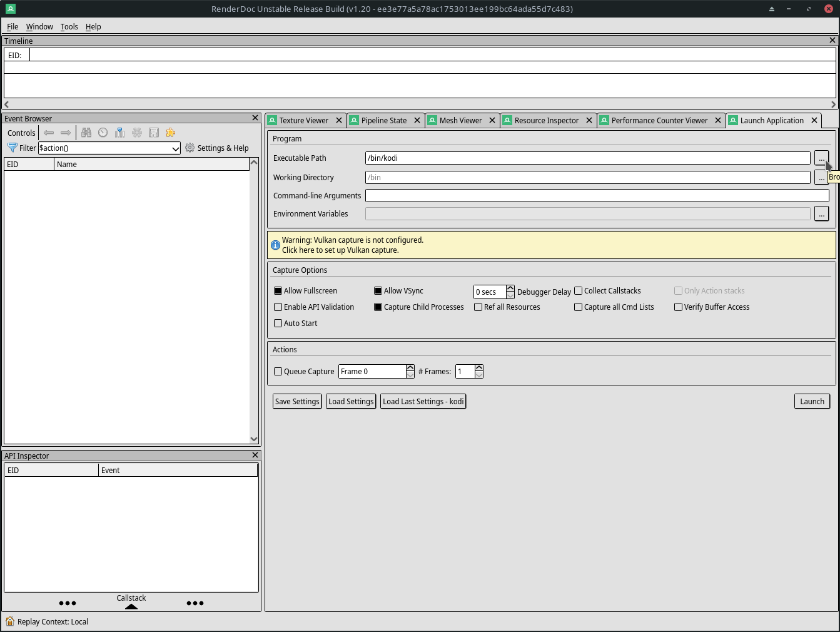The image size is (840, 632).
Task: Switch to the Pipeline State tab
Action: [384, 120]
